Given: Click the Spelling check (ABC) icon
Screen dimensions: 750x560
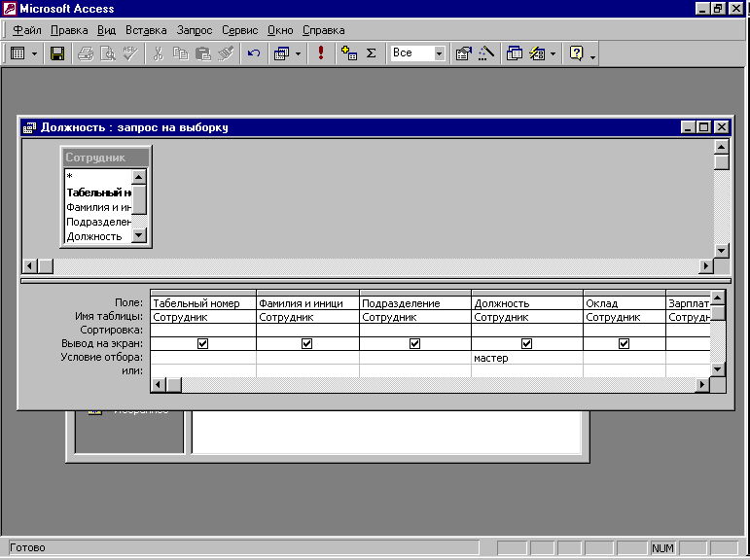Looking at the screenshot, I should pyautogui.click(x=130, y=53).
